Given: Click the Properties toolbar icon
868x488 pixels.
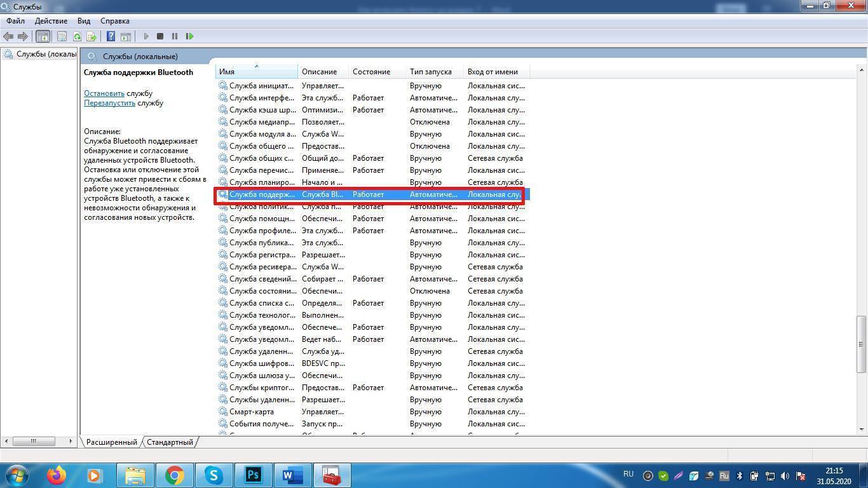Looking at the screenshot, I should pyautogui.click(x=62, y=36).
